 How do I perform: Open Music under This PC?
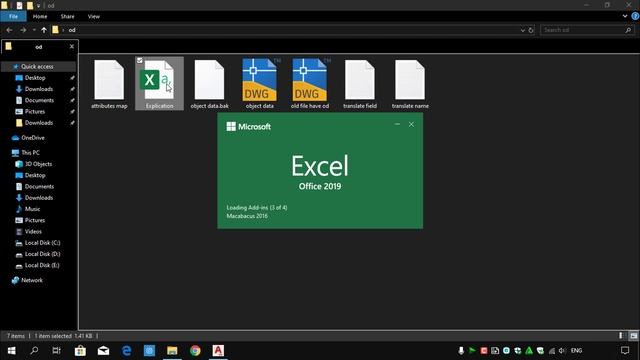coord(32,209)
